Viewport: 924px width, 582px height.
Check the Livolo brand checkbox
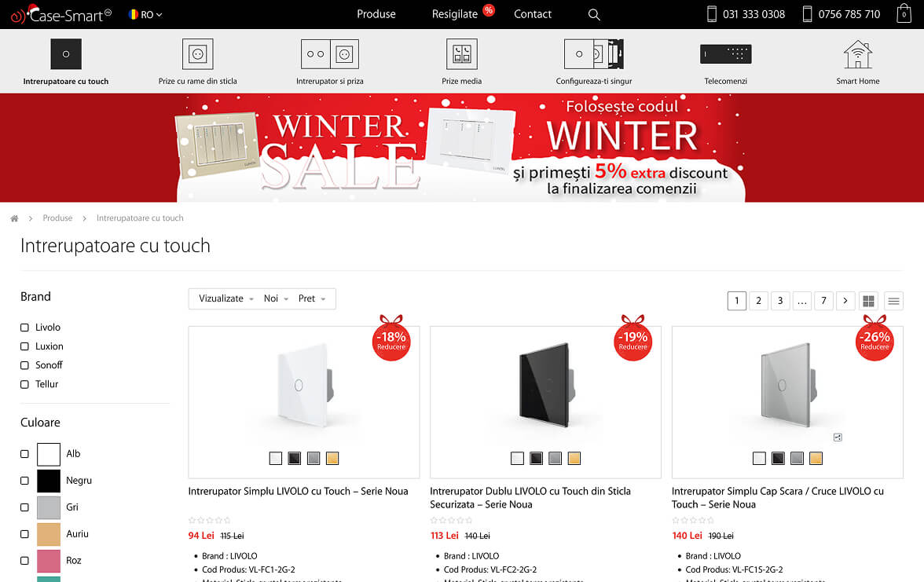pos(25,328)
